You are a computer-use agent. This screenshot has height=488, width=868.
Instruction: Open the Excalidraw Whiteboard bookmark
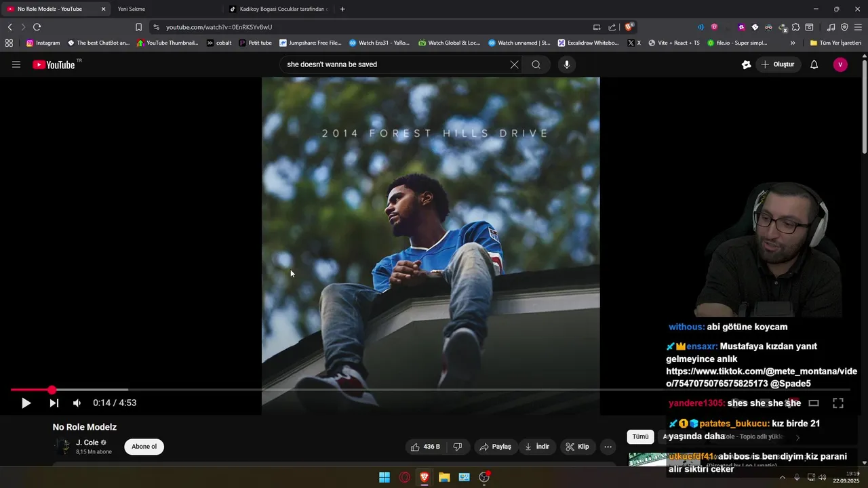tap(589, 43)
